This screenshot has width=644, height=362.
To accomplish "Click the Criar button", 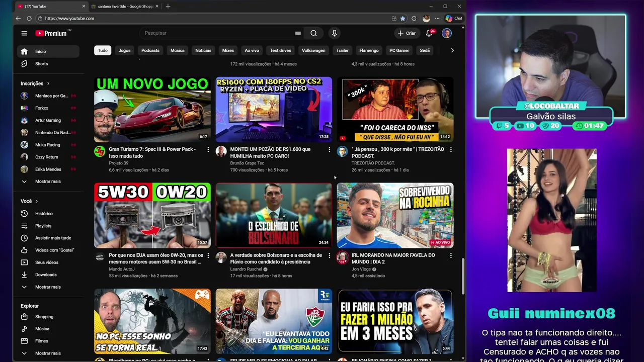I will (407, 33).
